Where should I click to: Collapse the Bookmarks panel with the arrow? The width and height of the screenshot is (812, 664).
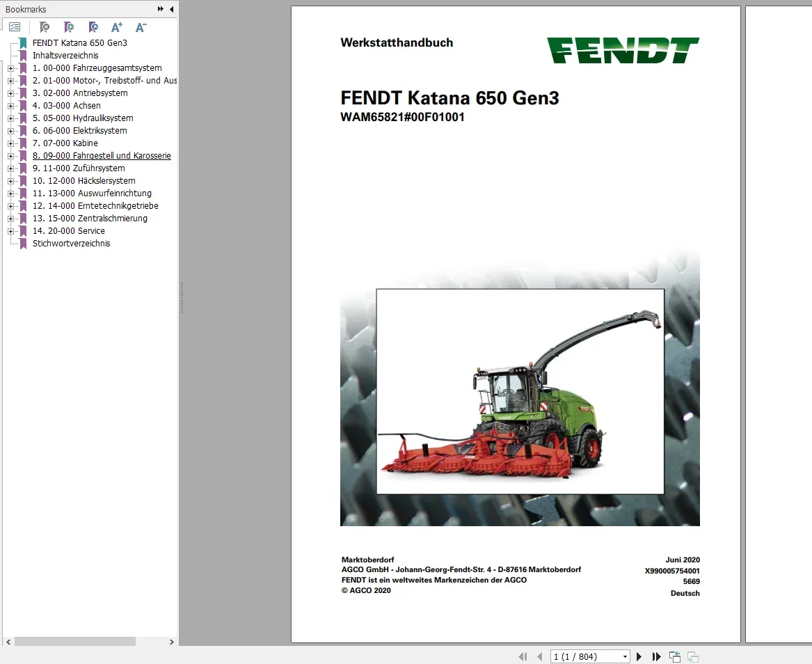coord(171,9)
